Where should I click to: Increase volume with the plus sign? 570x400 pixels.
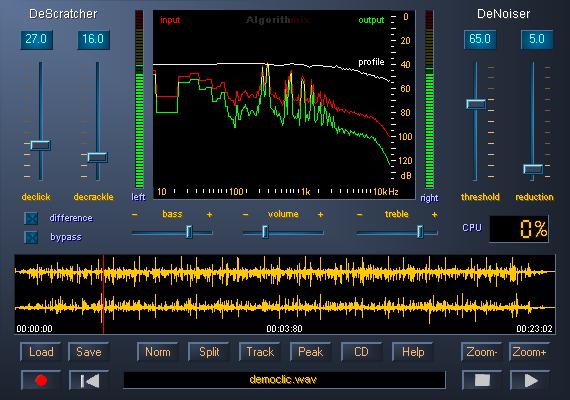tap(320, 215)
